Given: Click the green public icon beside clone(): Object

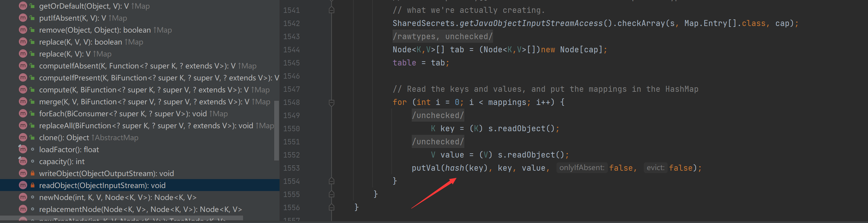Looking at the screenshot, I should tap(32, 138).
